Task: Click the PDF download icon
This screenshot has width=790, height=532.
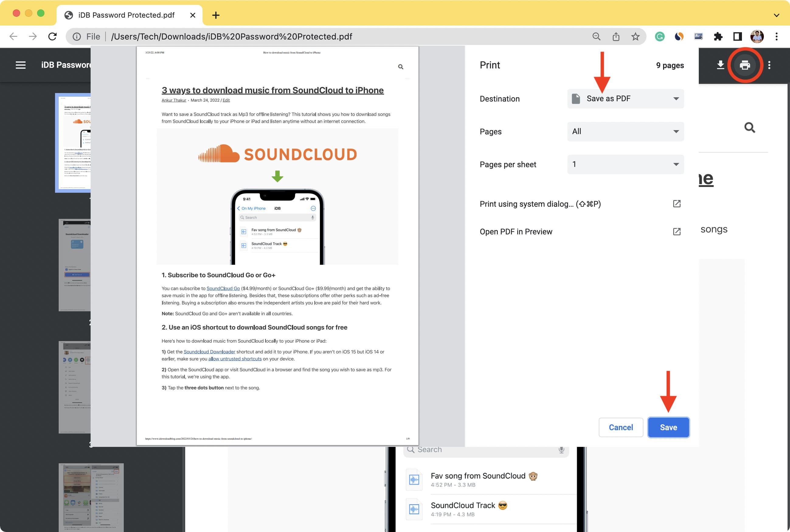Action: point(720,65)
